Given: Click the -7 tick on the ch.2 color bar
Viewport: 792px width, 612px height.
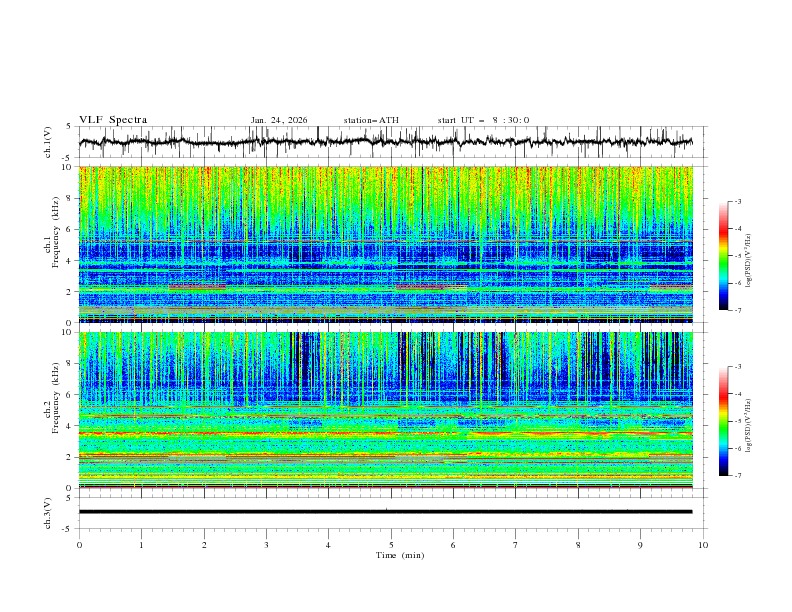Looking at the screenshot, I should pos(738,475).
